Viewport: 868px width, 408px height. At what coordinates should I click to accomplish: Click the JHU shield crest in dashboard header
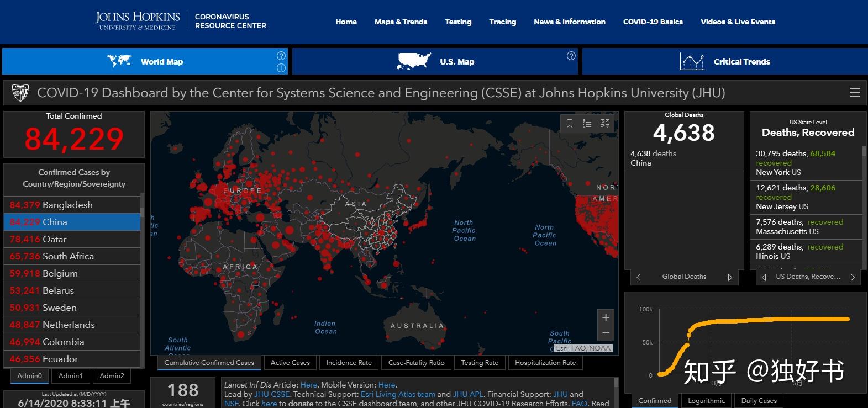click(20, 93)
